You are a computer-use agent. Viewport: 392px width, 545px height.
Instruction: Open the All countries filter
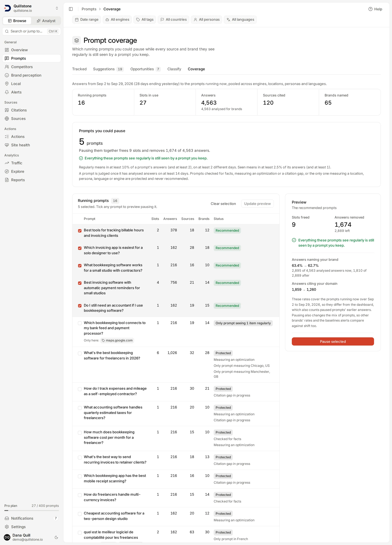[x=173, y=19]
